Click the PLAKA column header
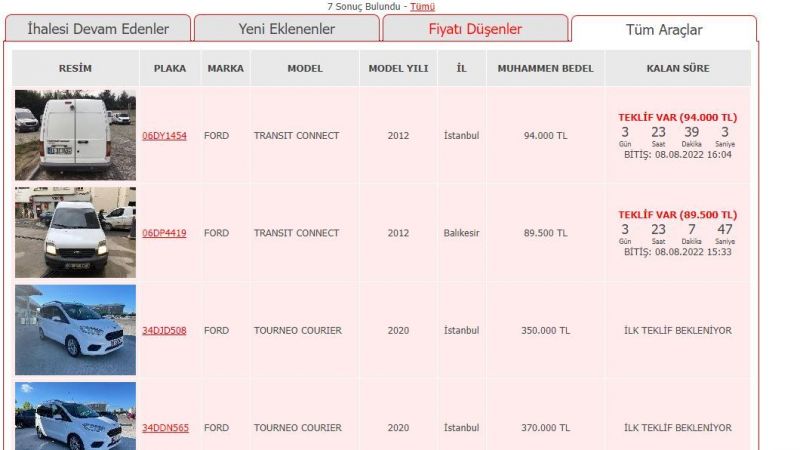The height and width of the screenshot is (450, 800). coord(170,68)
